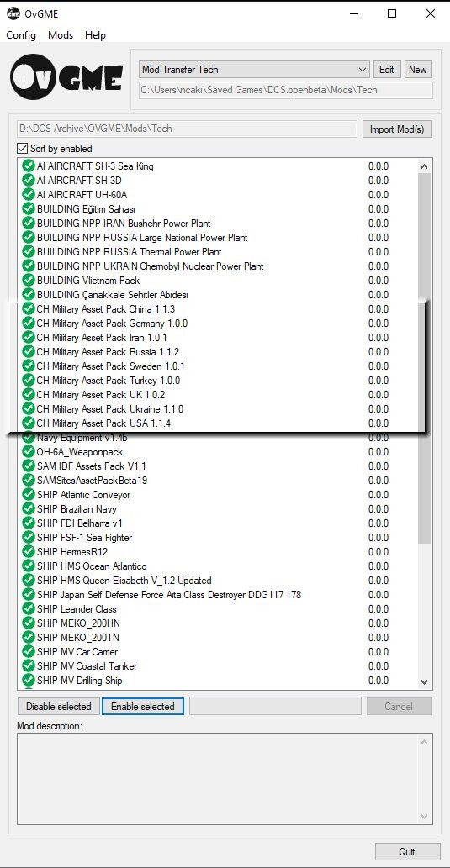Click the Disable selected button
The width and height of the screenshot is (450, 868).
(59, 707)
